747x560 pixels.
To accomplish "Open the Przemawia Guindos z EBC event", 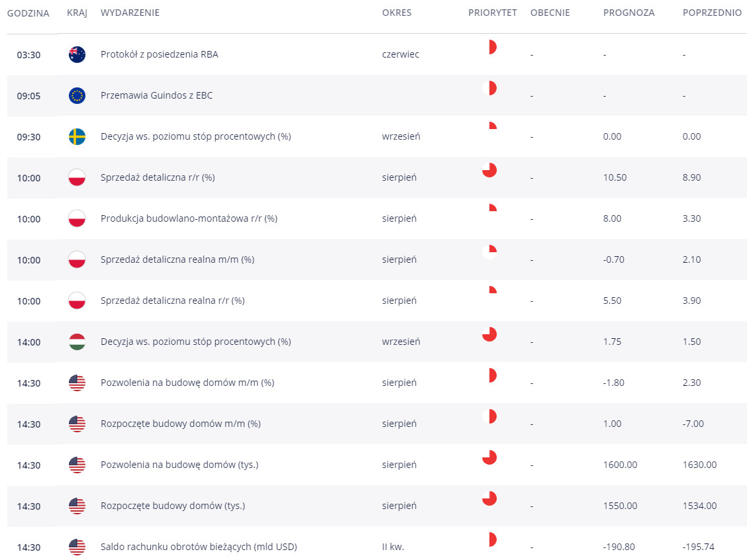I will point(156,95).
